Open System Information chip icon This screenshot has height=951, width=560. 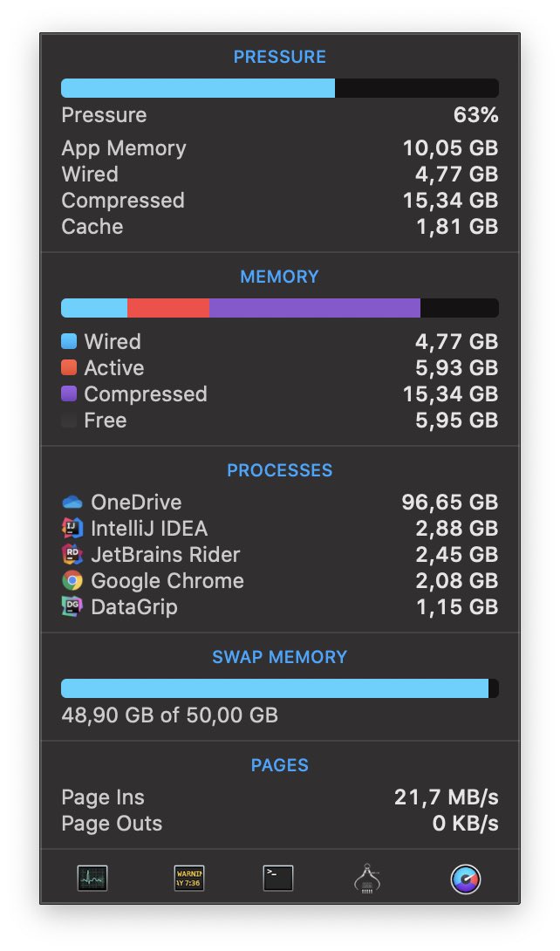pos(367,879)
